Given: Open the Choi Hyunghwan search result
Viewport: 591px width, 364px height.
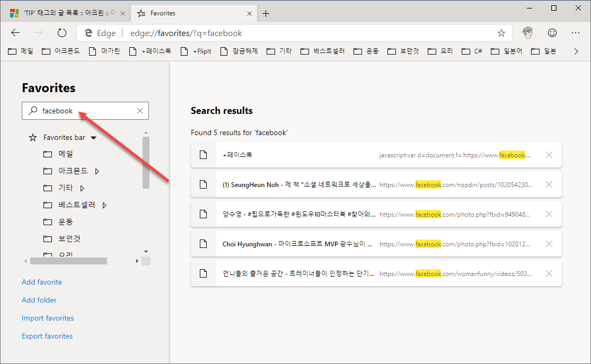Looking at the screenshot, I should coord(376,244).
